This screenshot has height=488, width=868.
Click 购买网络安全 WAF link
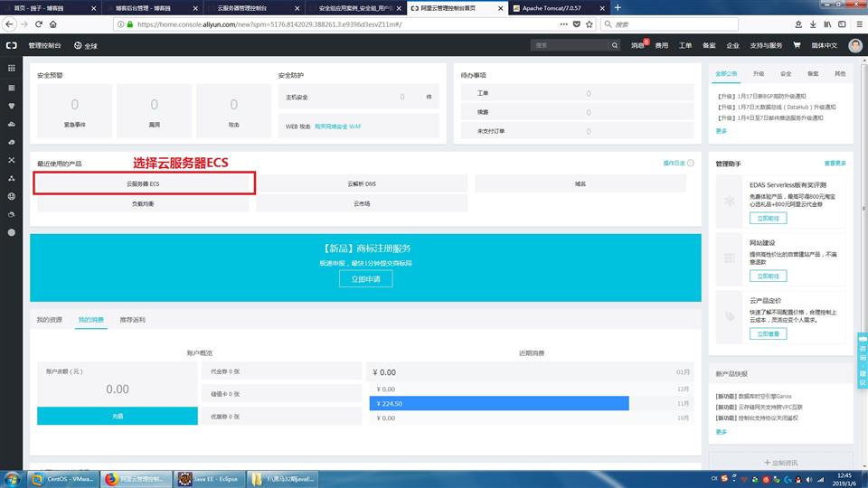(x=337, y=127)
